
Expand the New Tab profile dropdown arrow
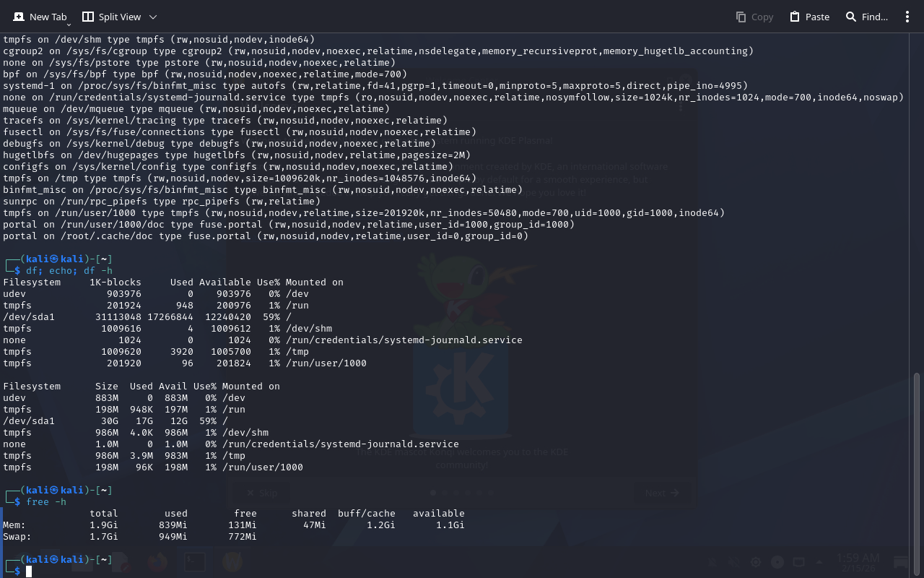[69, 24]
